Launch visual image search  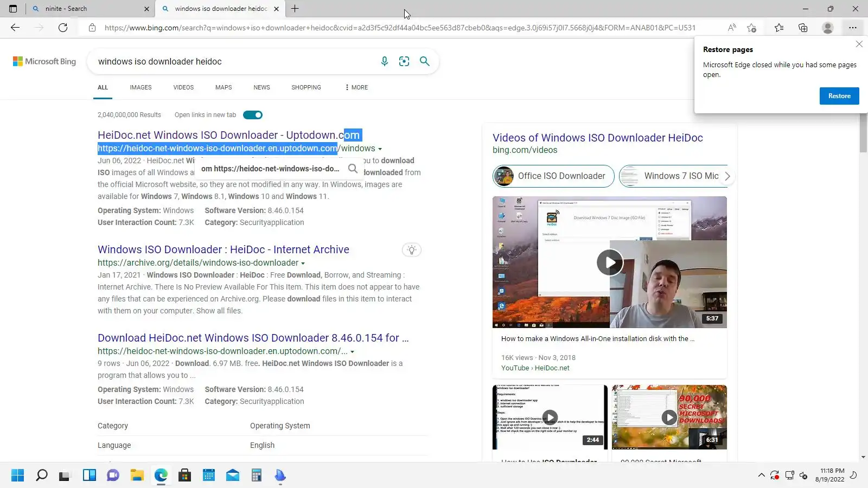tap(404, 61)
